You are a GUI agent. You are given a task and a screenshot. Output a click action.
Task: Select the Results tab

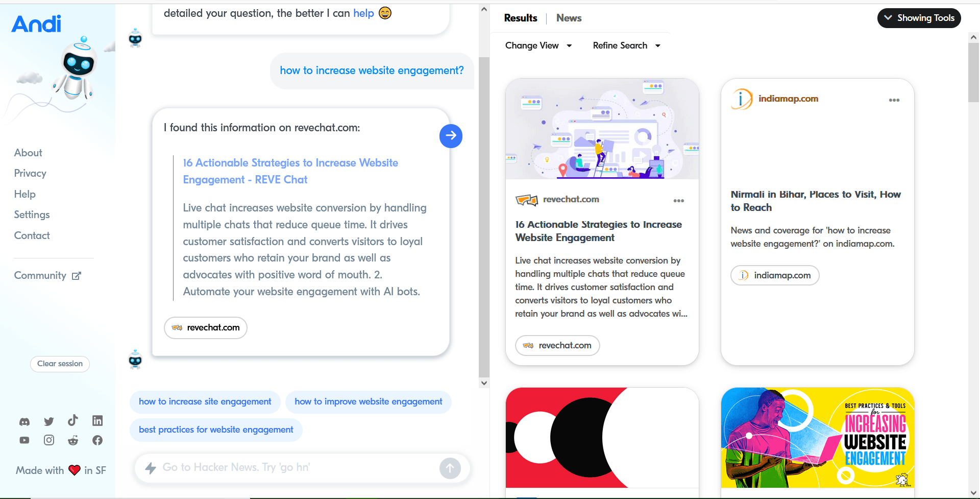point(521,18)
